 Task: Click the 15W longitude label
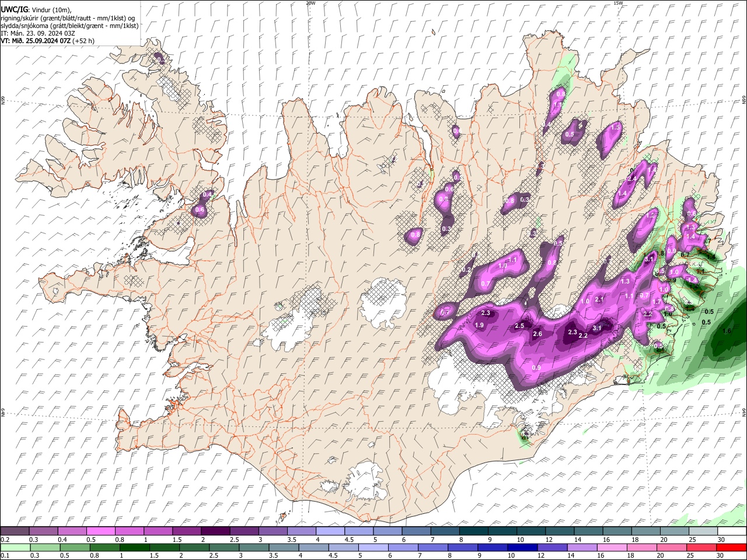click(618, 3)
